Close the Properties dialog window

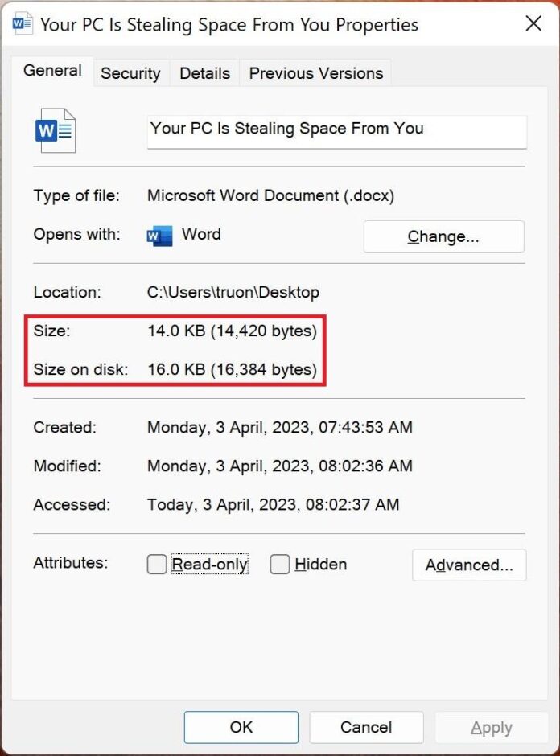click(x=533, y=23)
